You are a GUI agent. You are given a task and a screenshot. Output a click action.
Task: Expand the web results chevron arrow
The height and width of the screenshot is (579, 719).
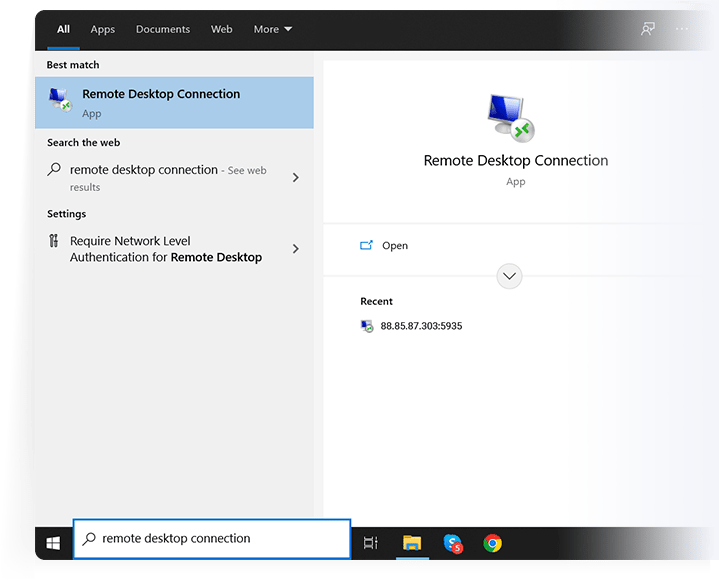tap(296, 177)
